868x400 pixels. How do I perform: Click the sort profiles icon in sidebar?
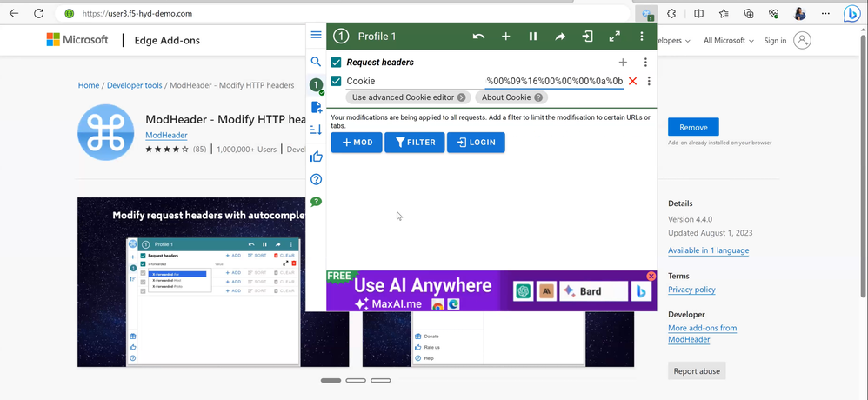316,130
